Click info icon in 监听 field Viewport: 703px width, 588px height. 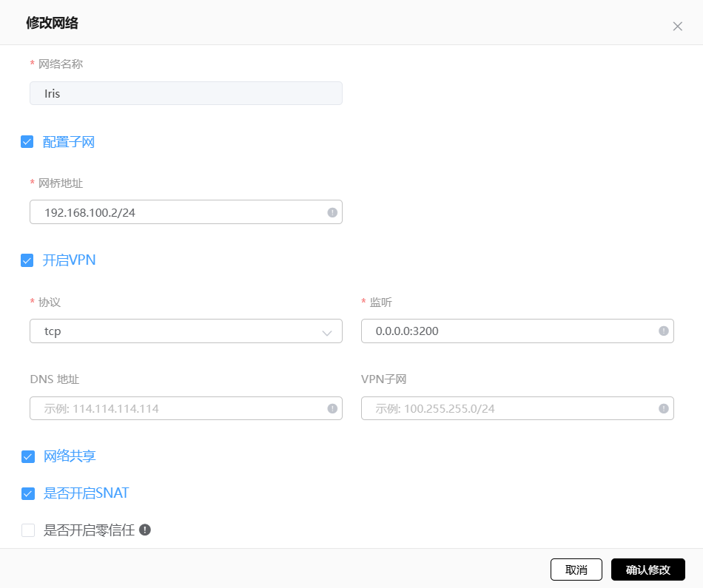pos(664,331)
